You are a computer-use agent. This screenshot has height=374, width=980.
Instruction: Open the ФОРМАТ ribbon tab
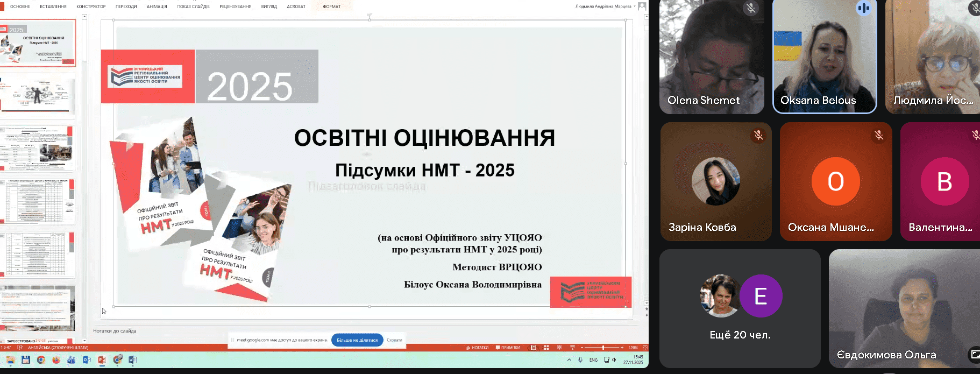click(x=332, y=6)
